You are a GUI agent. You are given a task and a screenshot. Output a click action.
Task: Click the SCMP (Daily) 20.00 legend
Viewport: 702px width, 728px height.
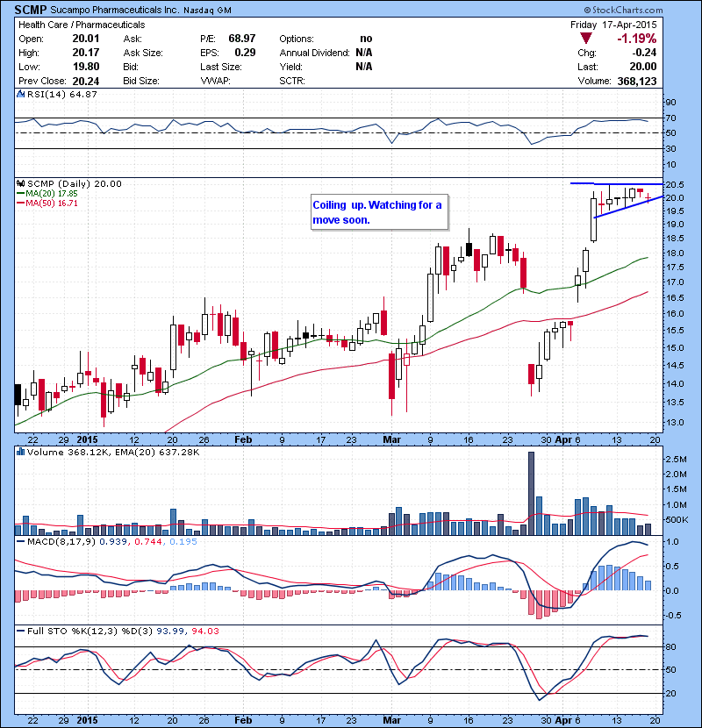75,184
